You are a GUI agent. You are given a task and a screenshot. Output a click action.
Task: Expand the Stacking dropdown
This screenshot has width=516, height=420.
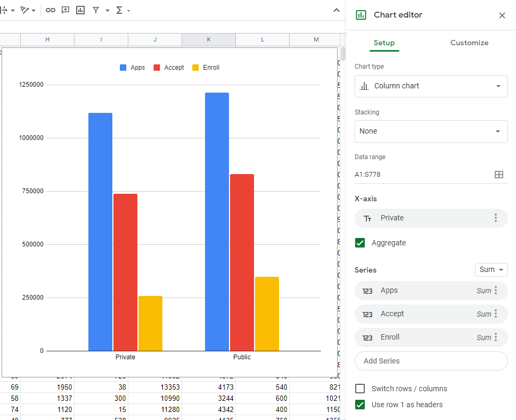431,131
